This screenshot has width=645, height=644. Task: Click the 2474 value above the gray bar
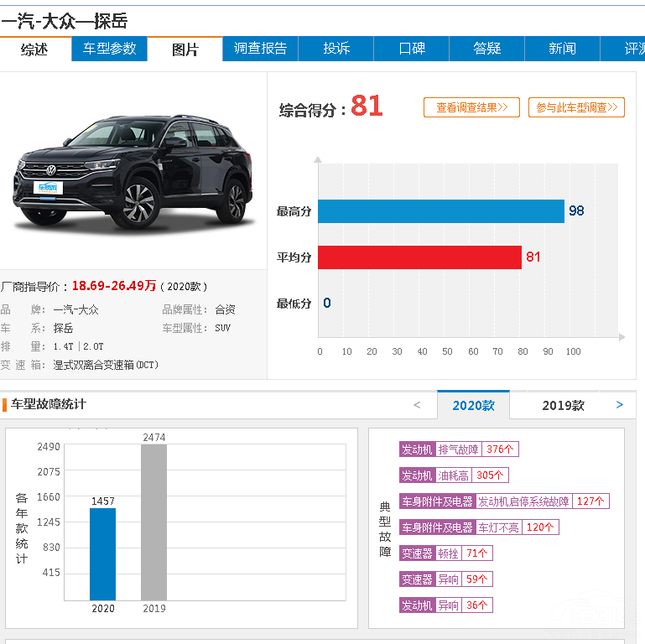click(153, 438)
